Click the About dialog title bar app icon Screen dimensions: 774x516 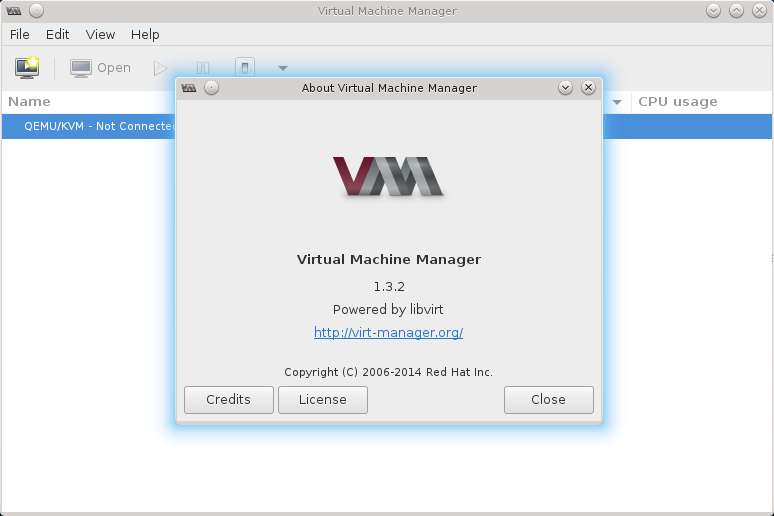click(x=189, y=88)
